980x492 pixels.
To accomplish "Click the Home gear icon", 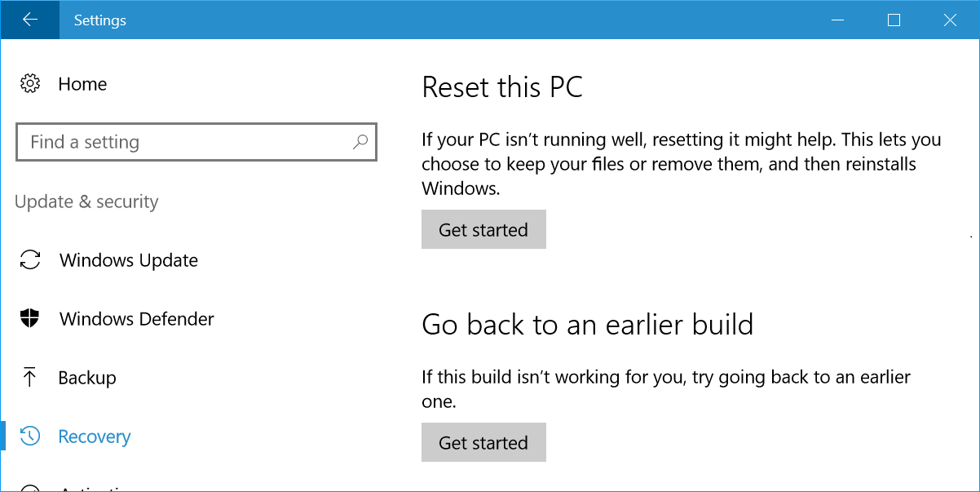I will [x=30, y=84].
